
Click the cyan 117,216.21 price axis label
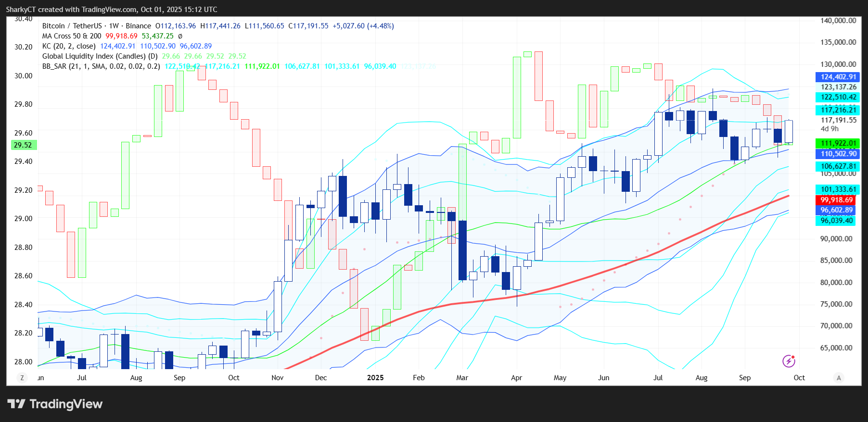tap(838, 110)
